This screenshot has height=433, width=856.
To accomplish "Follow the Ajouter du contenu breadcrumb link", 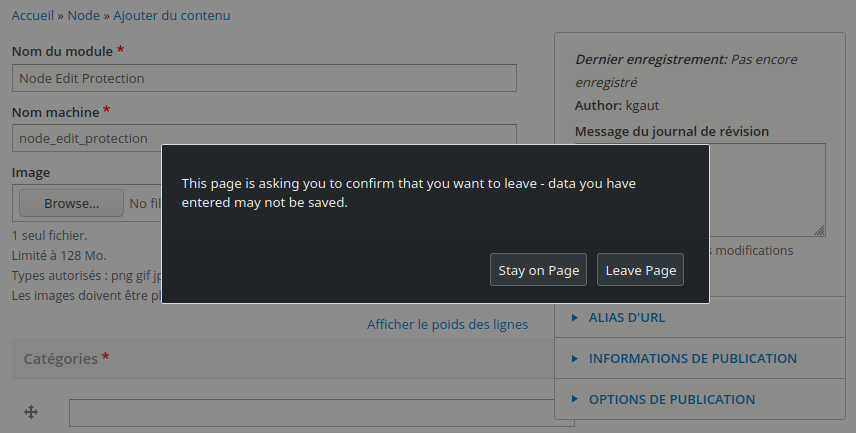I will point(171,16).
